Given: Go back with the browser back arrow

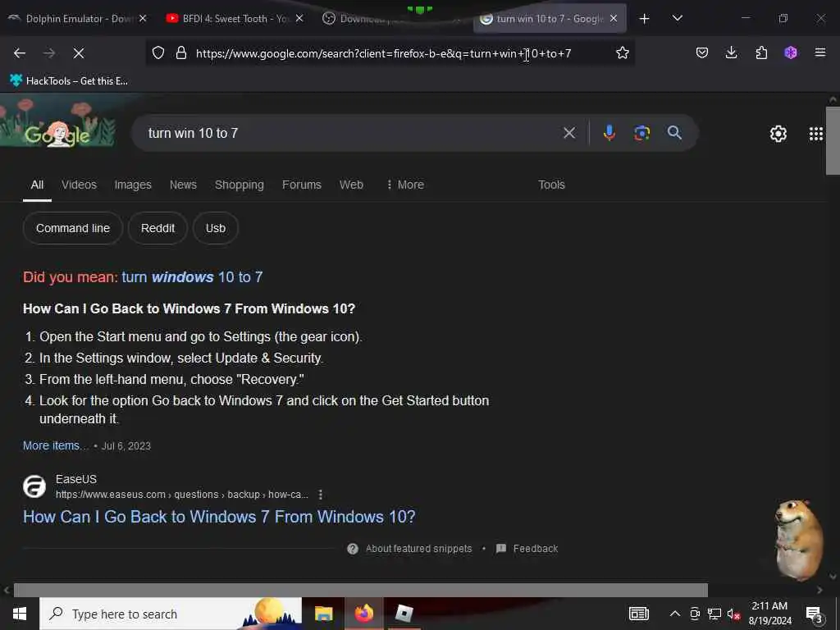Looking at the screenshot, I should point(20,53).
